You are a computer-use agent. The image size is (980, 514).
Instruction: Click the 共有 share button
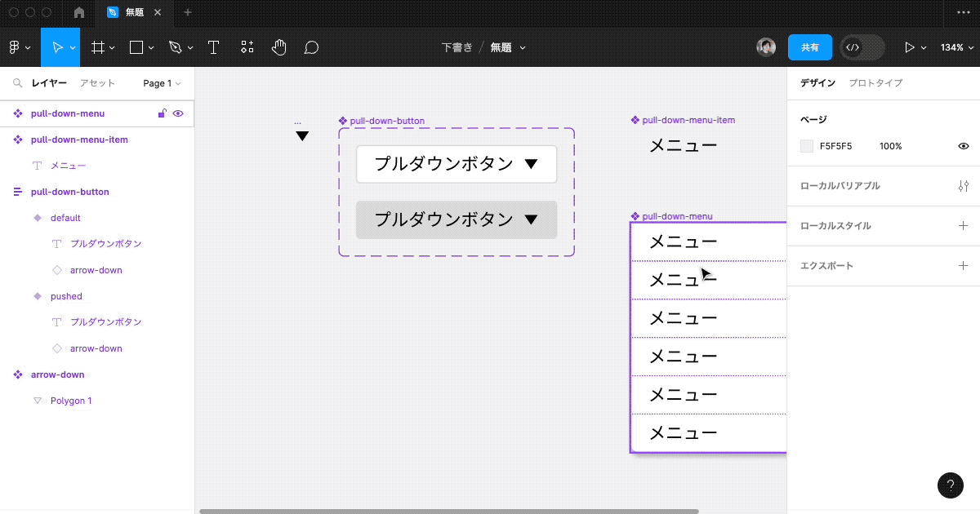point(809,47)
